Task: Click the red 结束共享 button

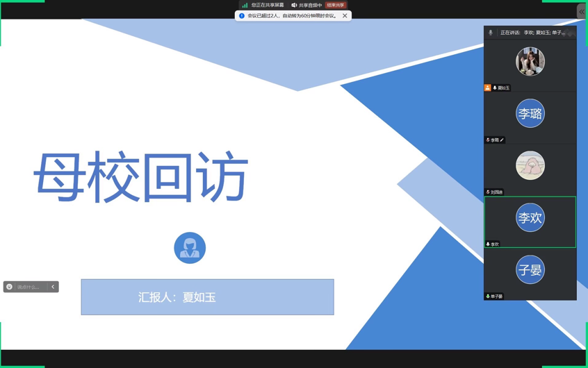Action: pos(336,5)
